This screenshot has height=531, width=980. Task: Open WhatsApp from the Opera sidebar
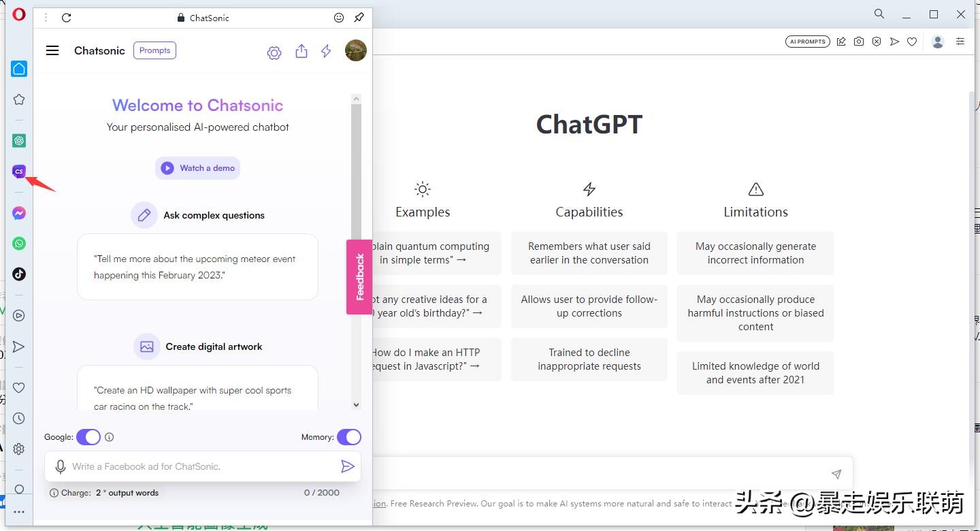[18, 243]
